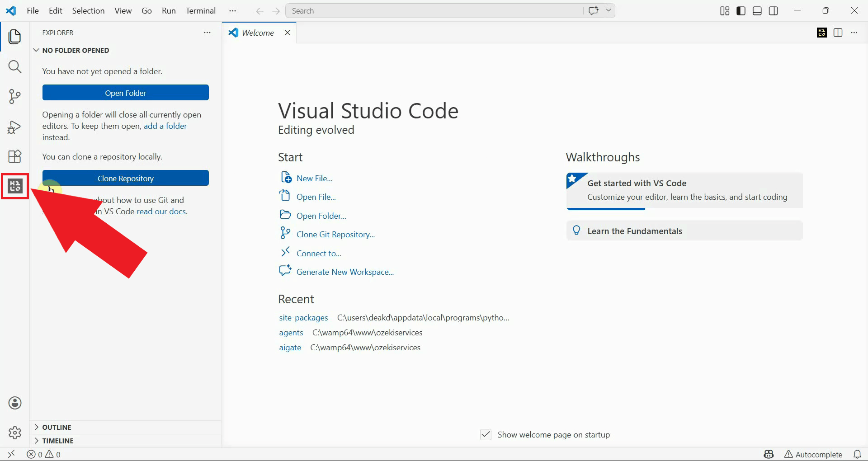Click the Customize Layout icon
This screenshot has height=461, width=868.
click(x=725, y=11)
